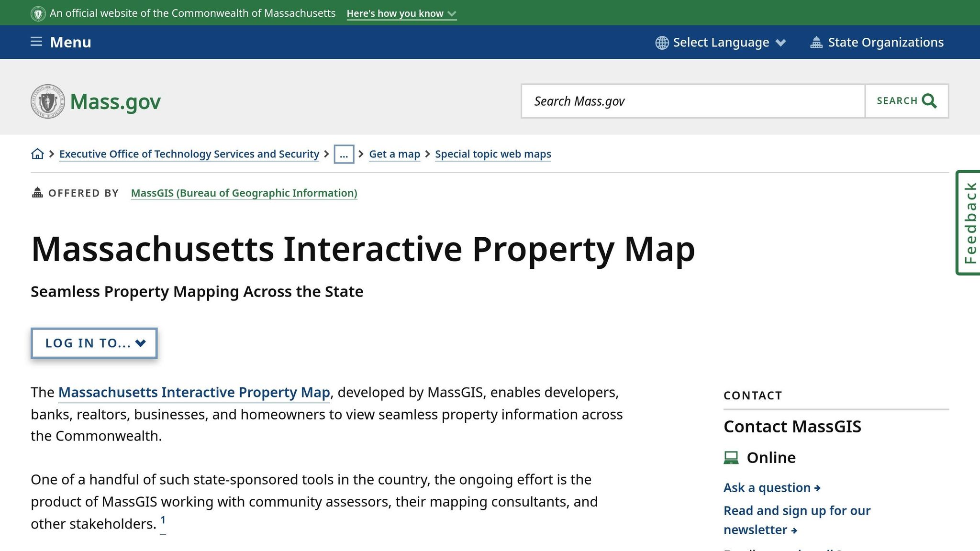Open State Organizations menu
The image size is (980, 551).
point(877,43)
